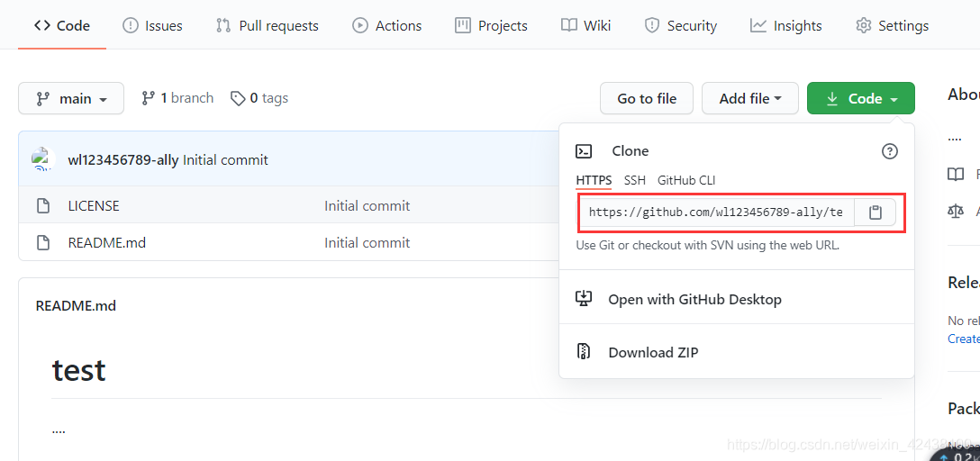This screenshot has width=980, height=461.
Task: Click the tag icon beside 0 tags
Action: 238,98
